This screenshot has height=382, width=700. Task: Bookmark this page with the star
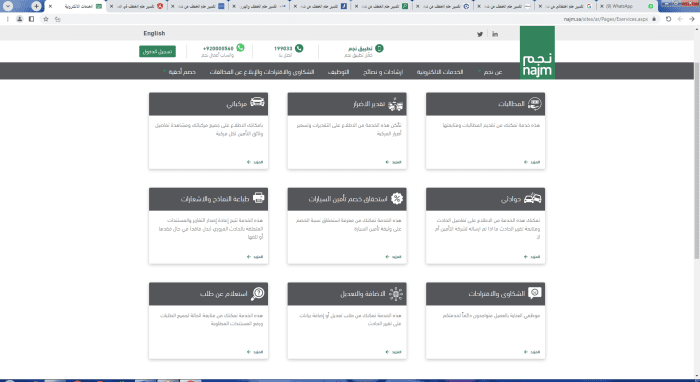coord(46,19)
